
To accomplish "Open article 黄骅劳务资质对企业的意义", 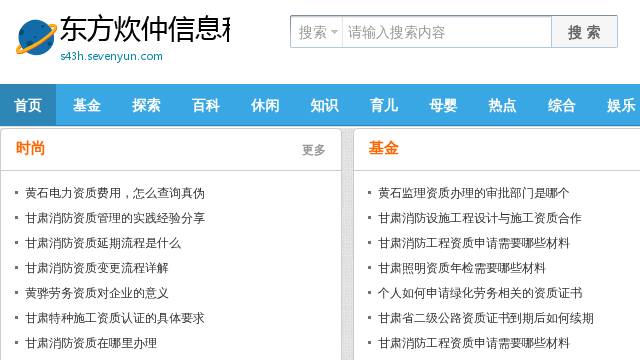I will click(97, 293).
